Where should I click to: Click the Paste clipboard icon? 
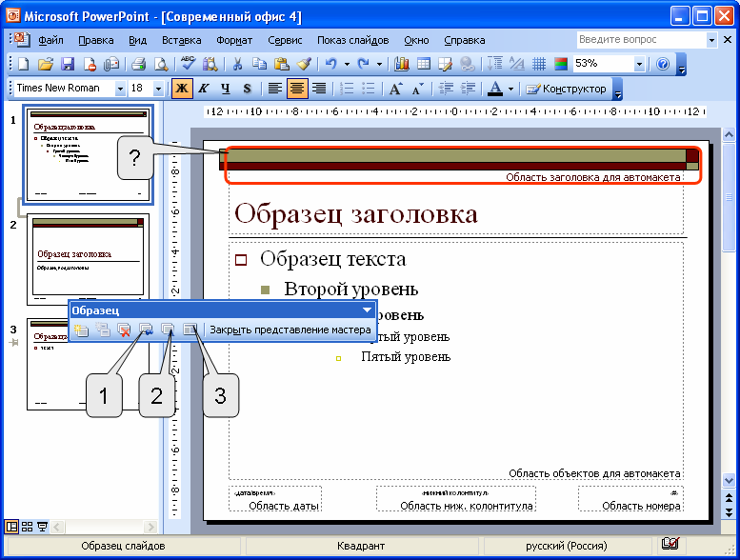pyautogui.click(x=281, y=64)
